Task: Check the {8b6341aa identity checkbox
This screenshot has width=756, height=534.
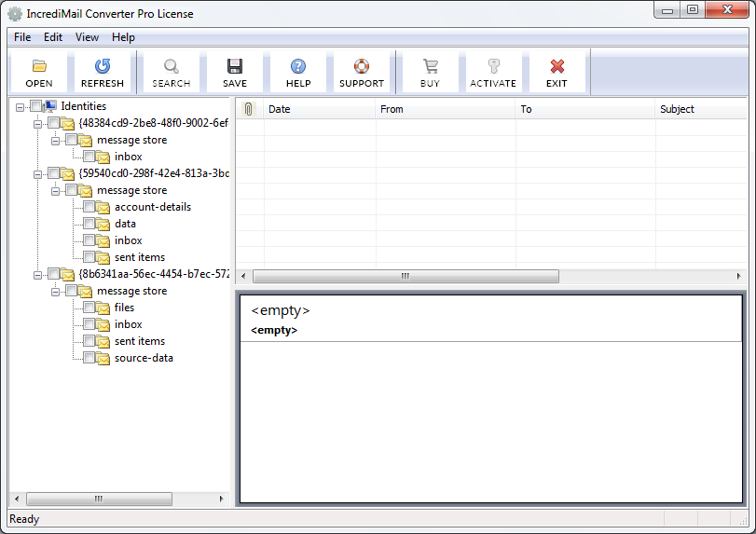Action: (x=53, y=273)
